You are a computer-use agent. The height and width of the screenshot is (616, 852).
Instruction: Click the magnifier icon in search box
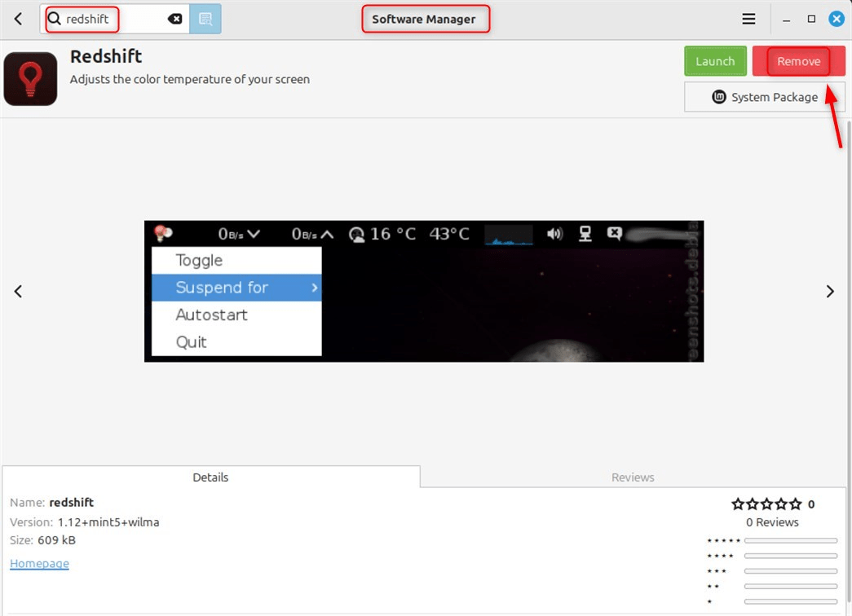55,19
